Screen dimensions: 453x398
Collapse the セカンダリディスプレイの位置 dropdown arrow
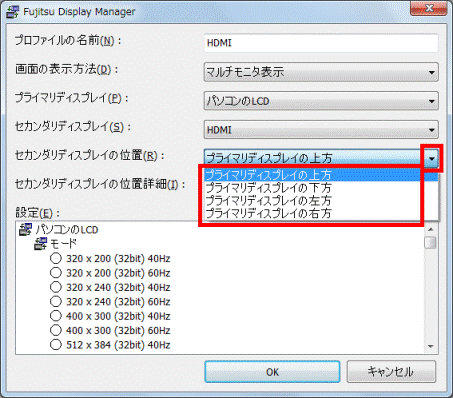(x=432, y=158)
